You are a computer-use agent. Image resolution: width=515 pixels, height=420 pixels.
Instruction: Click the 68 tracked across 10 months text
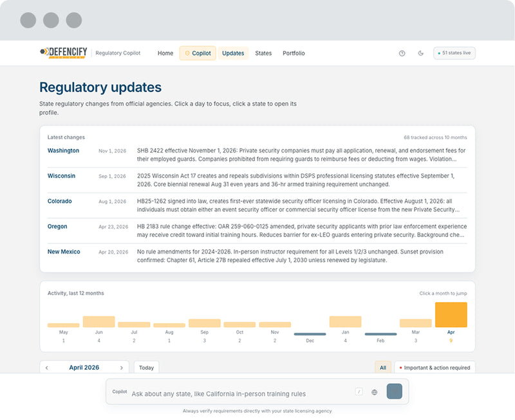pyautogui.click(x=435, y=137)
